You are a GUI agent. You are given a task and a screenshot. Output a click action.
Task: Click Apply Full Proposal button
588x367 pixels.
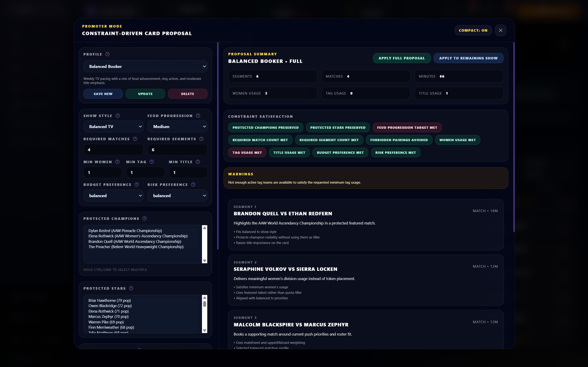click(401, 58)
